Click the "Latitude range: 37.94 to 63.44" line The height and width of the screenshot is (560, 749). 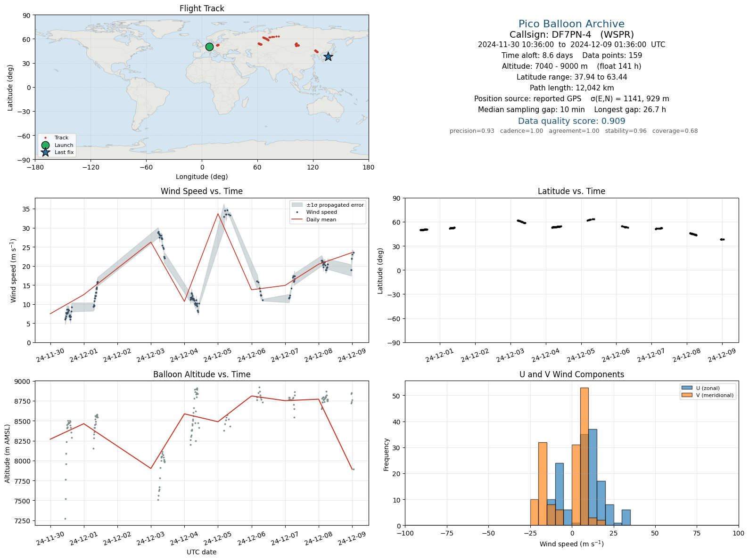[571, 77]
